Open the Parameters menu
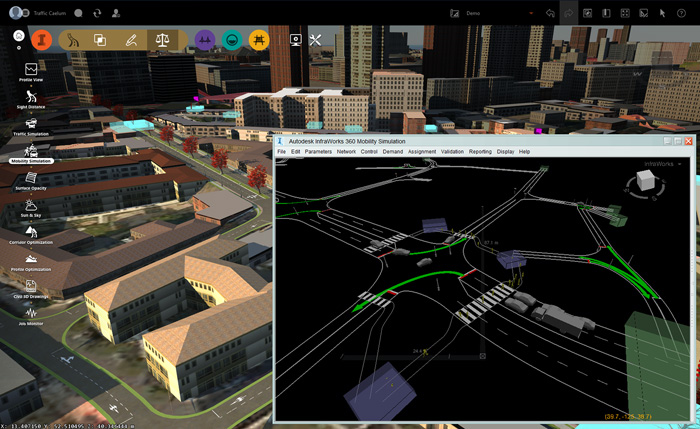 [318, 152]
